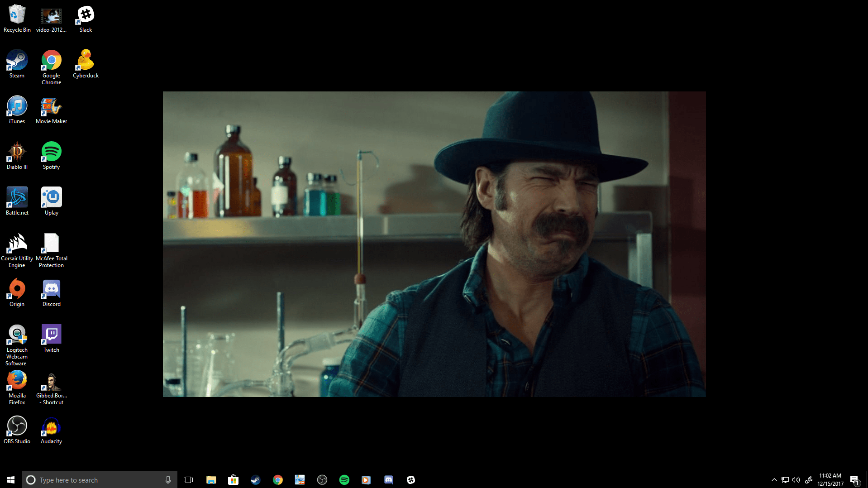The image size is (868, 488).
Task: Select the Slack desktop shortcut
Action: (x=86, y=19)
